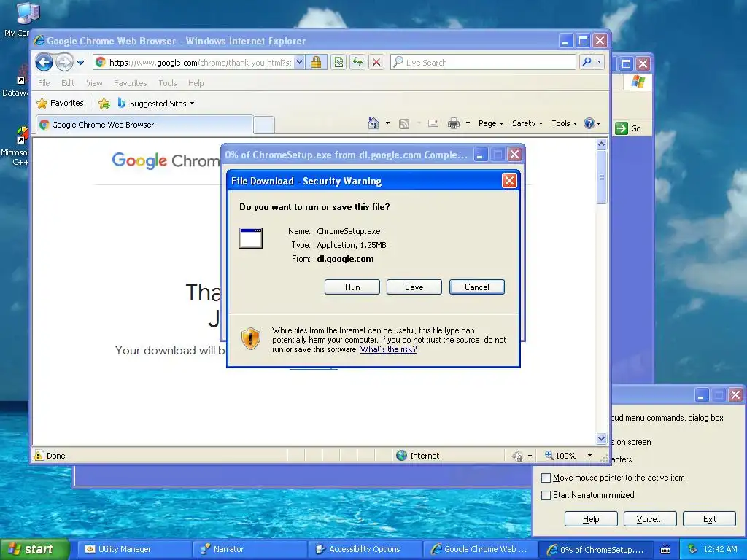Click the blue Help question mark icon

coord(589,123)
